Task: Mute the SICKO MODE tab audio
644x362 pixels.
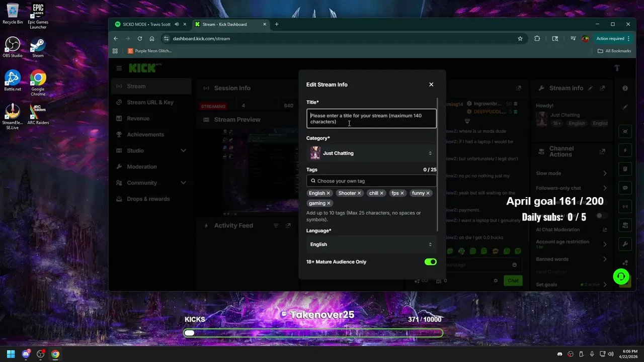Action: [177, 24]
